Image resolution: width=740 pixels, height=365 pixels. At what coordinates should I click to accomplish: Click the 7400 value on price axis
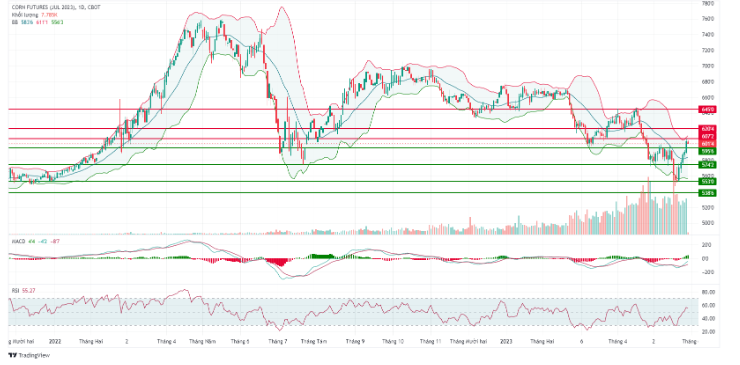click(x=707, y=35)
